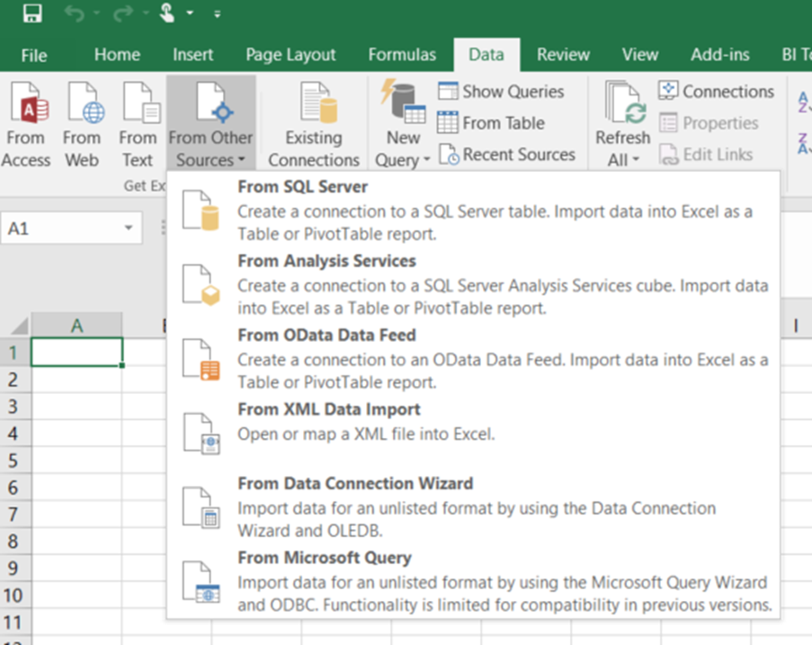Click Show Queries button
Viewport: 812px width, 645px height.
[501, 91]
